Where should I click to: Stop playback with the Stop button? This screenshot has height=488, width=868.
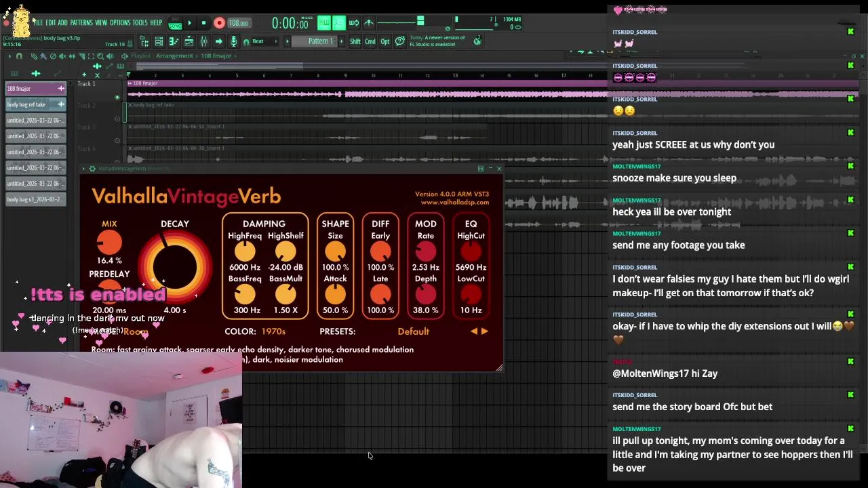(x=203, y=23)
